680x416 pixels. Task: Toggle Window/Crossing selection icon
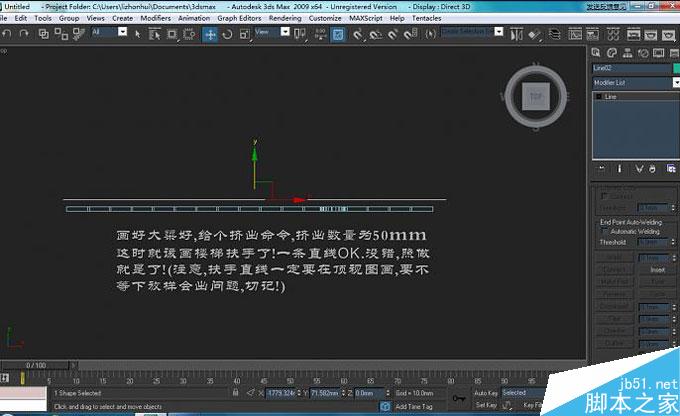[189, 34]
